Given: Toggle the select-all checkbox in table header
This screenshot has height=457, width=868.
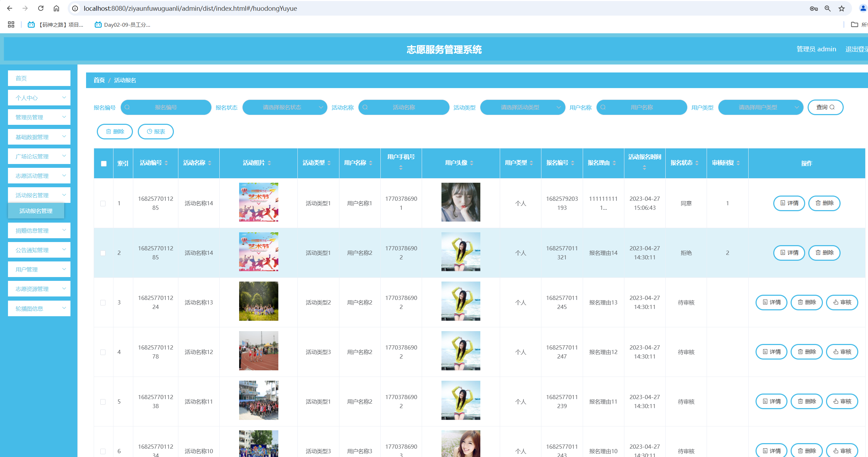Looking at the screenshot, I should 104,164.
